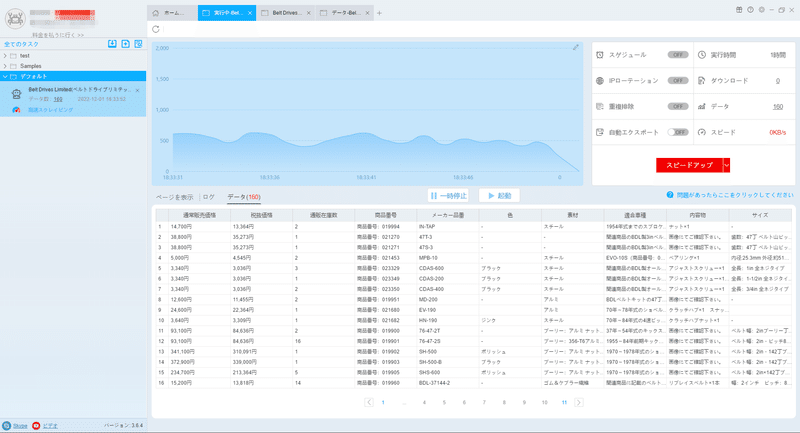
Task: Select the データ(160) view
Action: tap(244, 197)
